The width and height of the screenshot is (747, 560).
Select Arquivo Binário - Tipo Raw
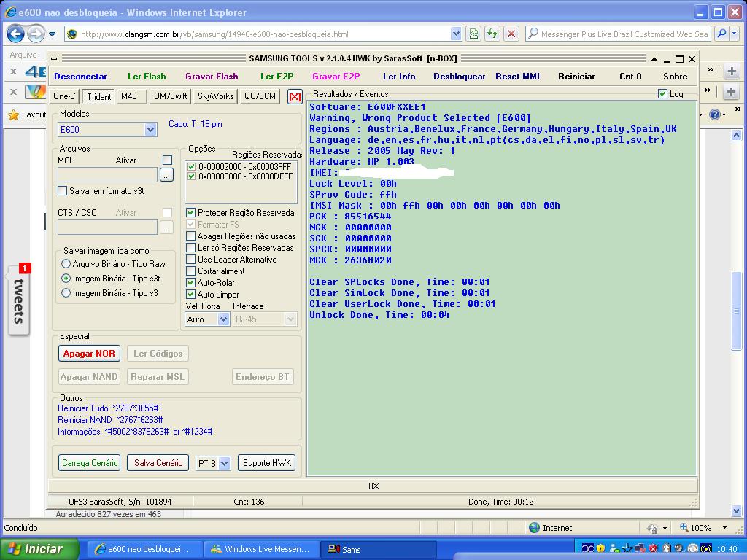click(66, 264)
